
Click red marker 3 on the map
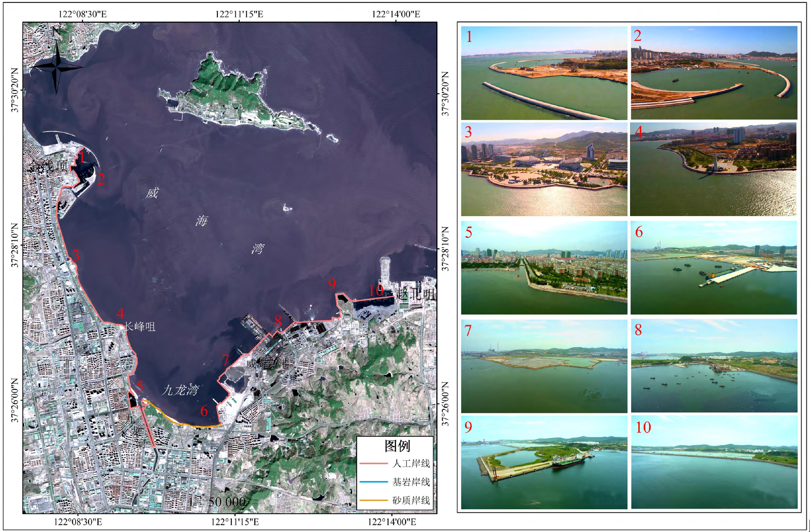[76, 256]
